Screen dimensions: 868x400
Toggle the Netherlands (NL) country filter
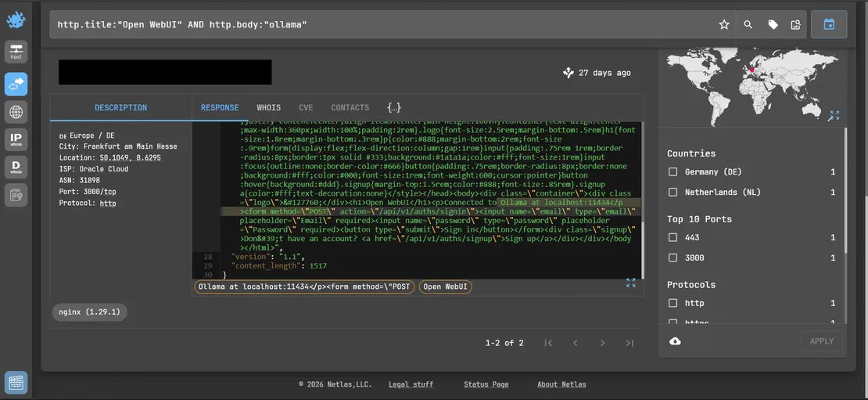tap(673, 193)
